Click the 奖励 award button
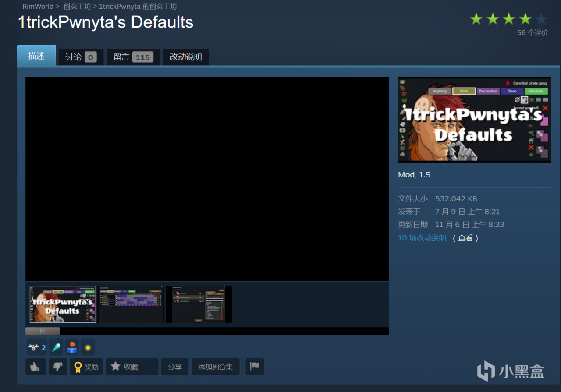 tap(86, 367)
